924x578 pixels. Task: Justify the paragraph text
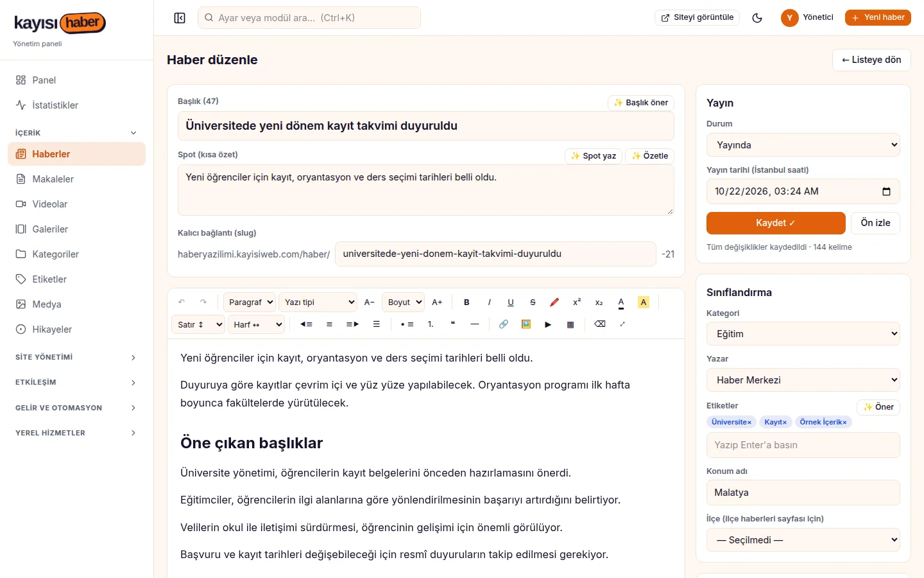pos(377,324)
